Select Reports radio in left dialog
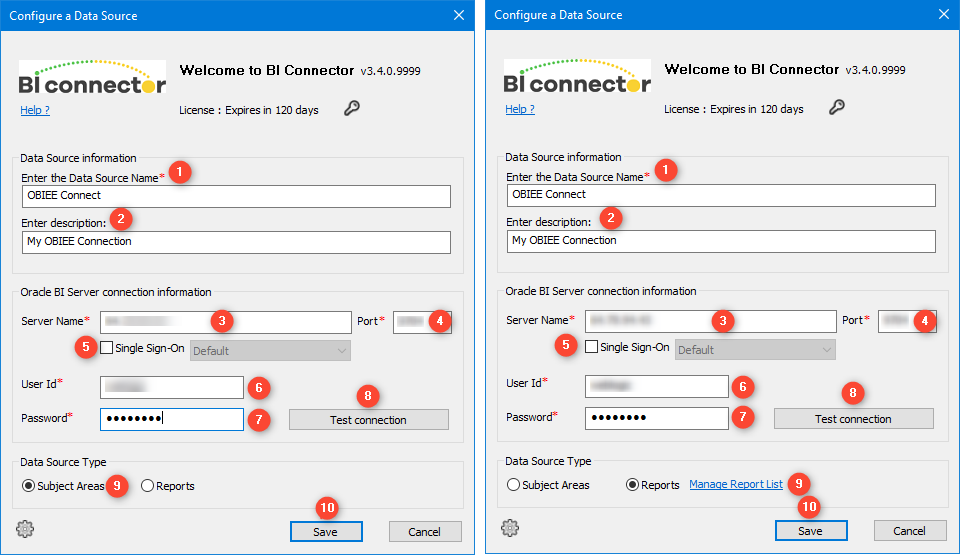Viewport: 961px width, 555px height. coord(147,486)
